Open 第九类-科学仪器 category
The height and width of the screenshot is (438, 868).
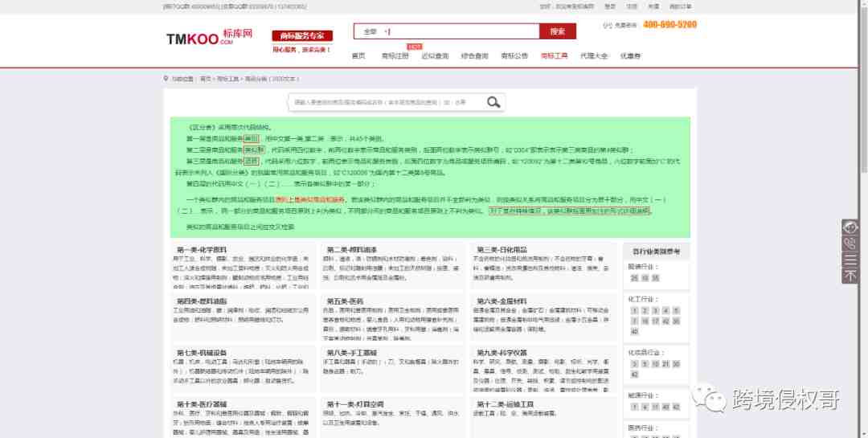(x=502, y=353)
